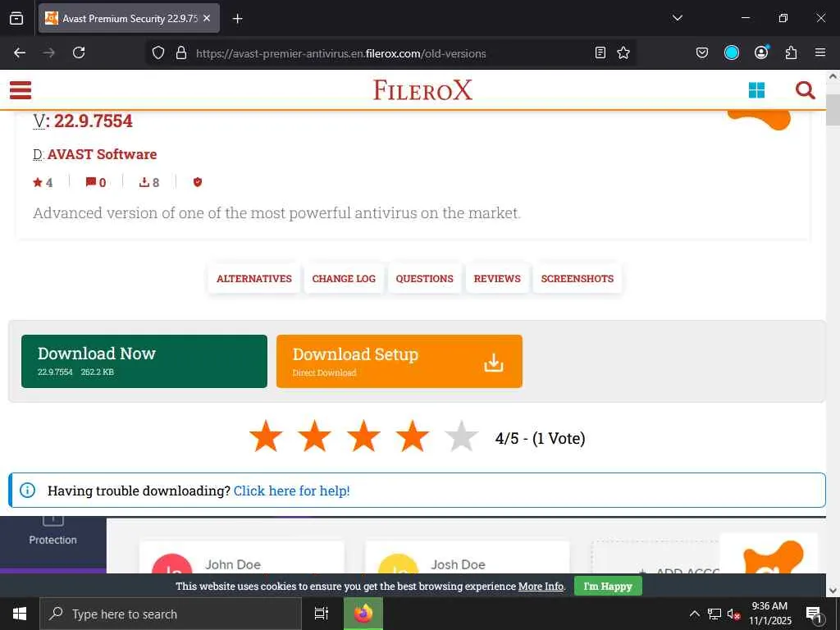The image size is (840, 630).
Task: Click the red search magnifier icon
Action: point(805,90)
